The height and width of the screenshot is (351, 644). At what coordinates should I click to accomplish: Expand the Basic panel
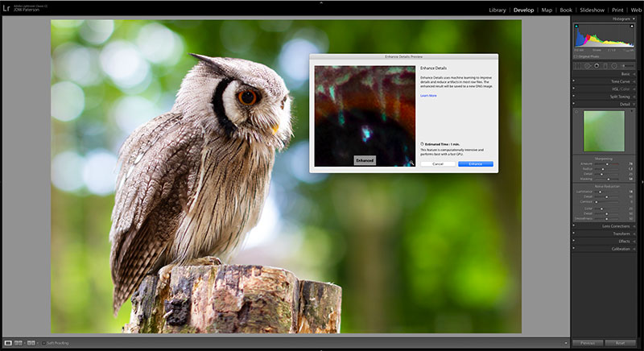634,74
